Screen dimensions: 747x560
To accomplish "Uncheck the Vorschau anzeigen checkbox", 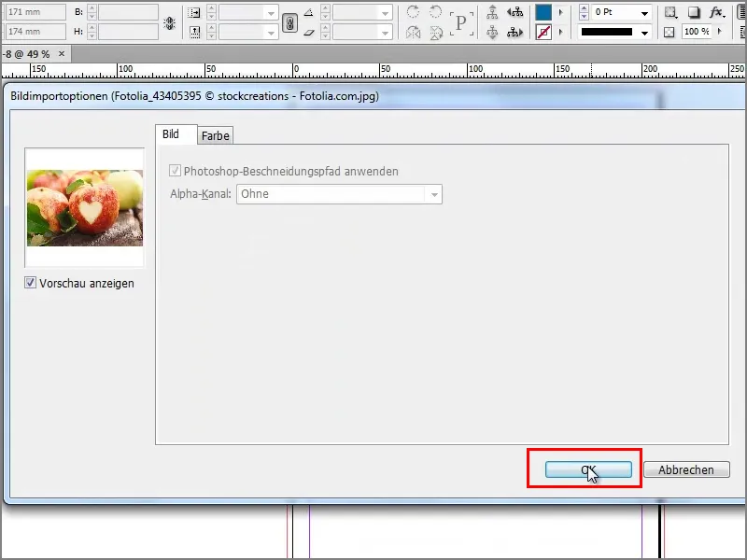I will click(x=32, y=284).
